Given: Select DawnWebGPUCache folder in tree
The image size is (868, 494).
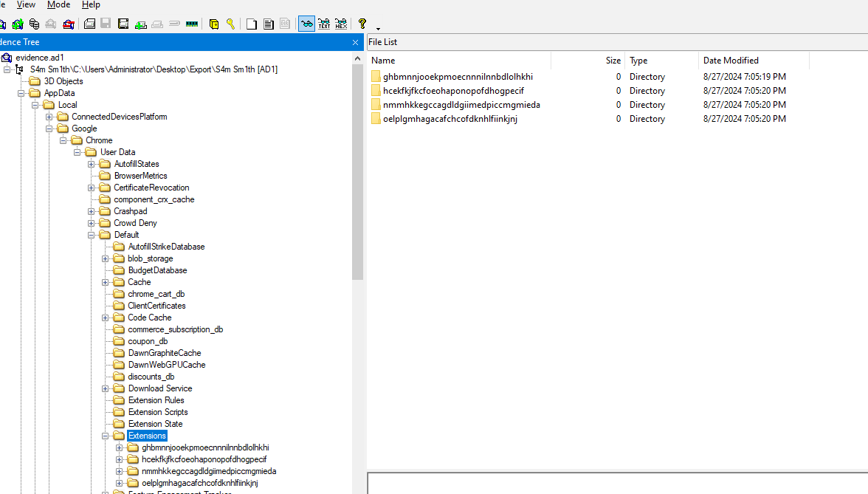Looking at the screenshot, I should click(x=167, y=365).
